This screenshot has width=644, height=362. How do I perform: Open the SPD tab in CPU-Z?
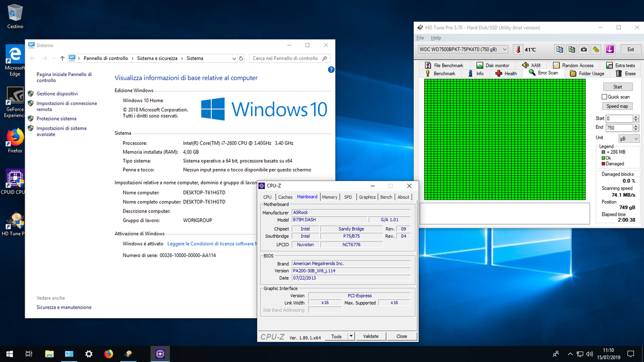(348, 197)
